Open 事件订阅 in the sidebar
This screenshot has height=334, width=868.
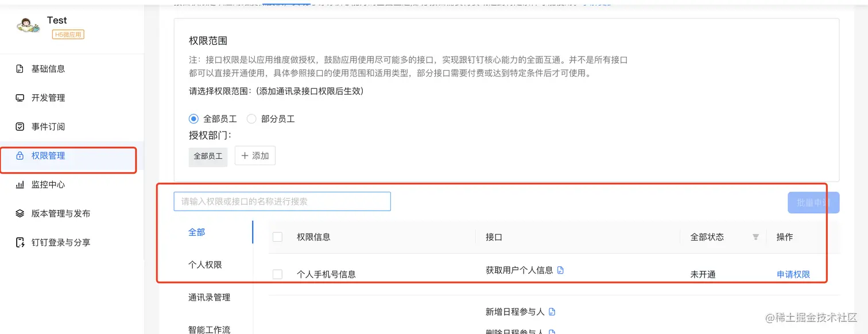coord(48,127)
